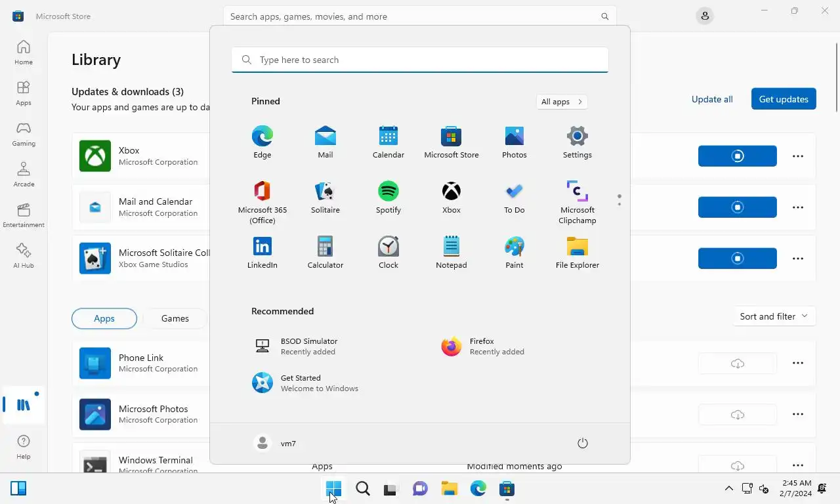Image resolution: width=840 pixels, height=504 pixels.
Task: Open pinned File Explorer in Start menu
Action: (577, 253)
